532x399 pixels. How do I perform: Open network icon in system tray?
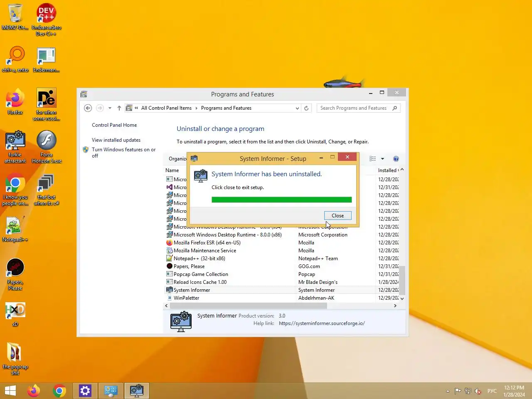[468, 391]
